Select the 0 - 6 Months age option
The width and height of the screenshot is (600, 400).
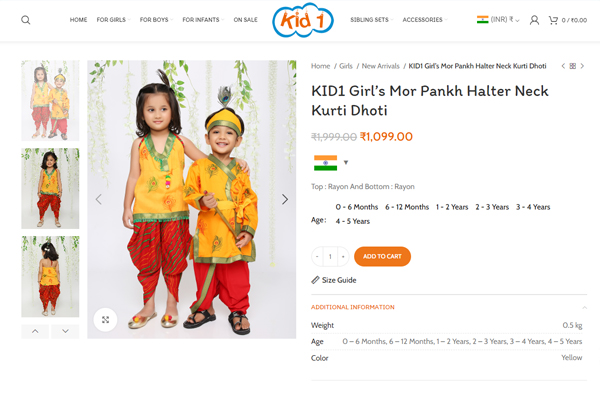[x=357, y=207]
